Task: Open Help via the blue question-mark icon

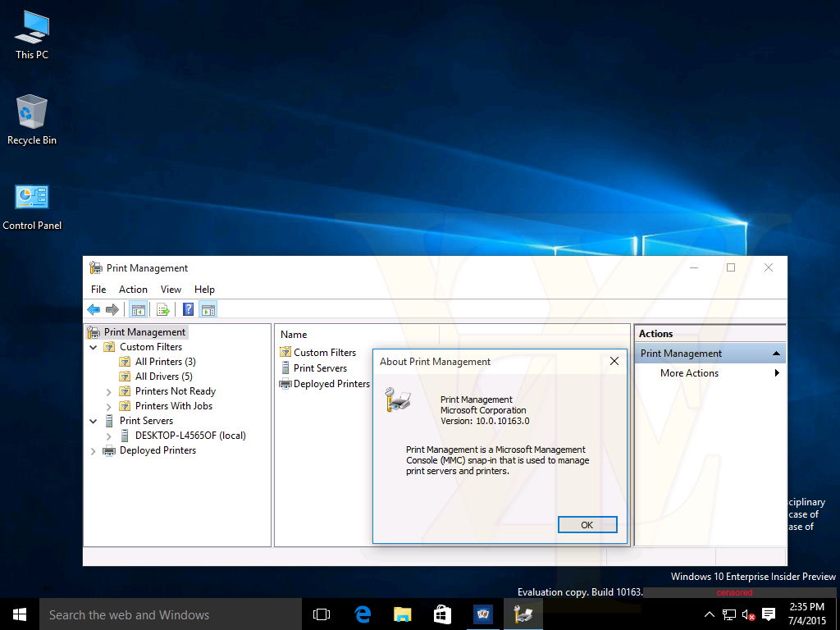Action: click(x=188, y=309)
